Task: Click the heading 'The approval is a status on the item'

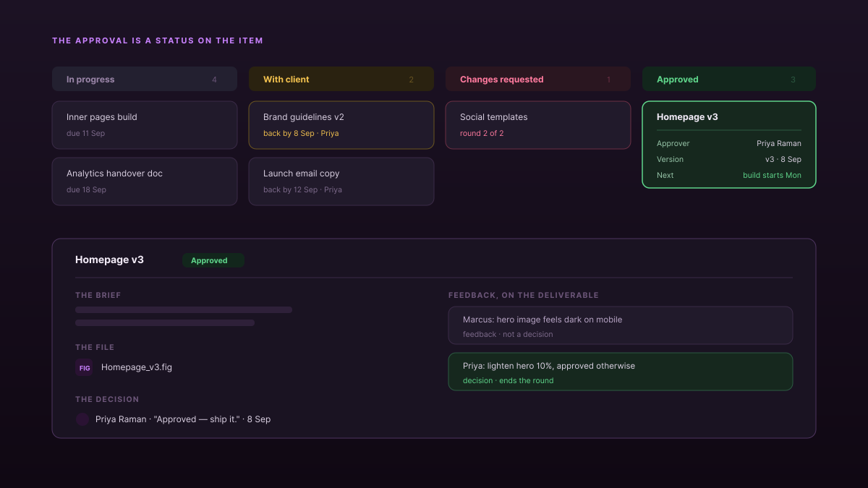Action: pyautogui.click(x=158, y=40)
